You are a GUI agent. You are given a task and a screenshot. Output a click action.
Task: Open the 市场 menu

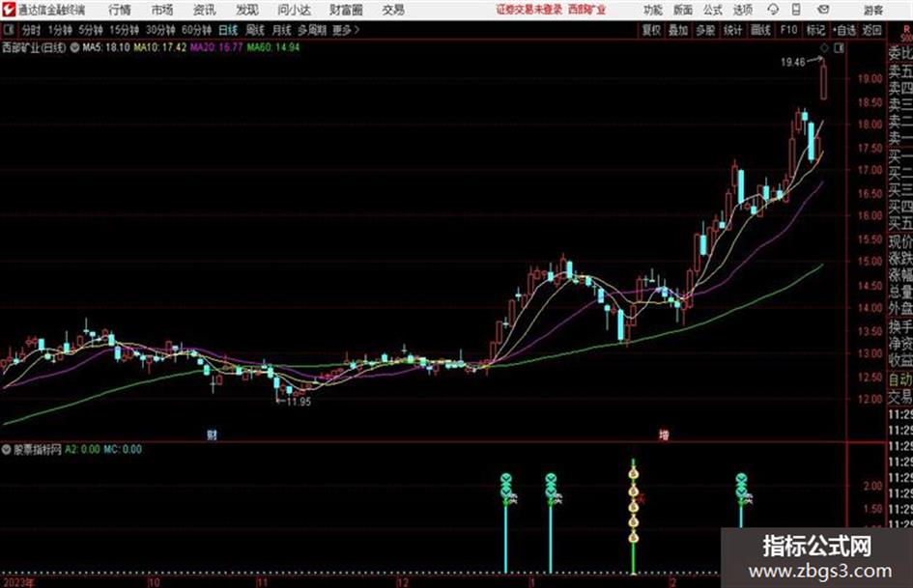(x=162, y=10)
